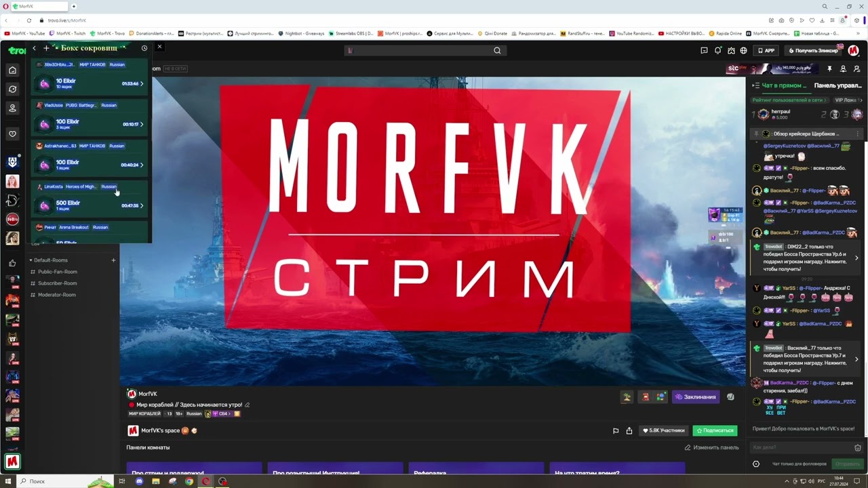Expand Василий_77 TrovoBot reward message
The width and height of the screenshot is (868, 488).
pyautogui.click(x=856, y=359)
